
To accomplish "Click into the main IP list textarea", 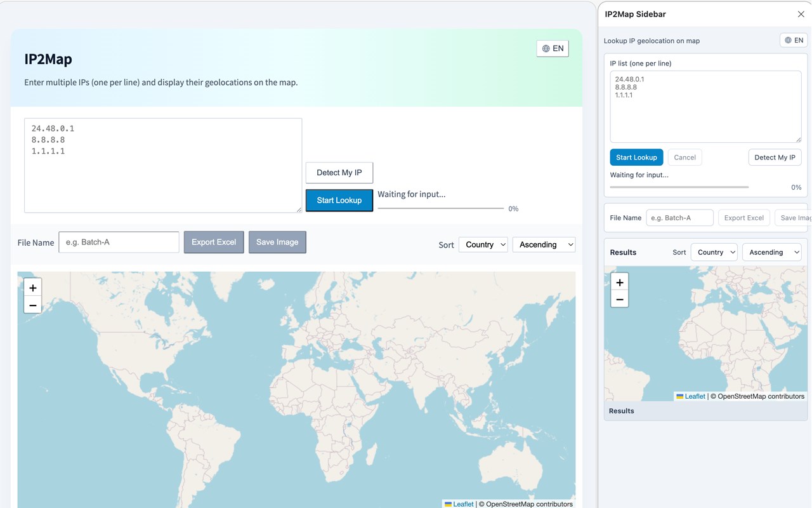I will click(163, 165).
